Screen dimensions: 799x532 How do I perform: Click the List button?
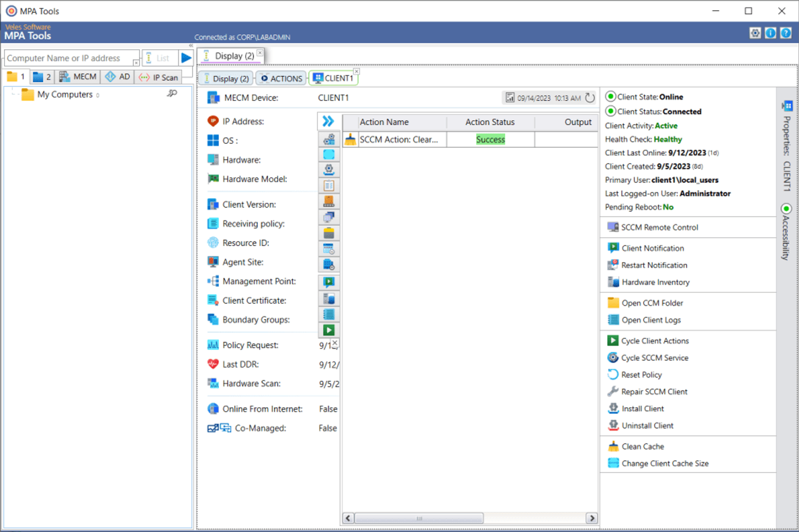(160, 58)
